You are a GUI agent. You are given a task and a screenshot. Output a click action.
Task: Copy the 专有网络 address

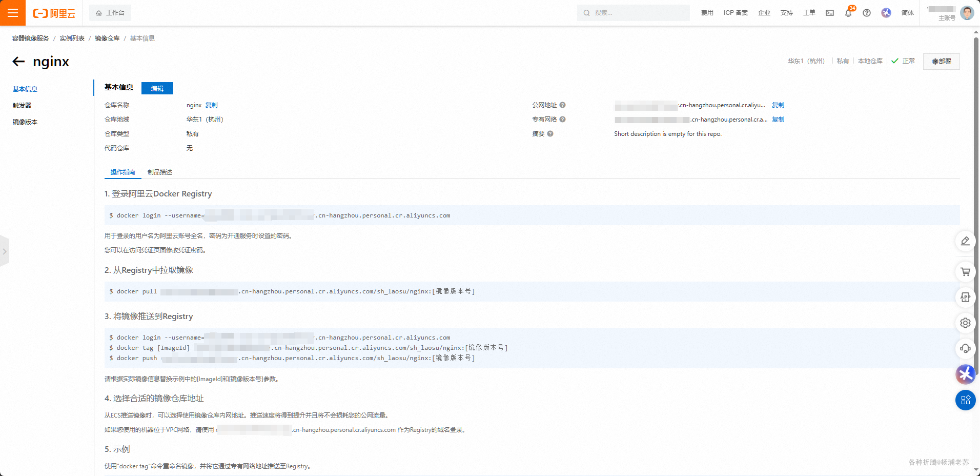[778, 120]
